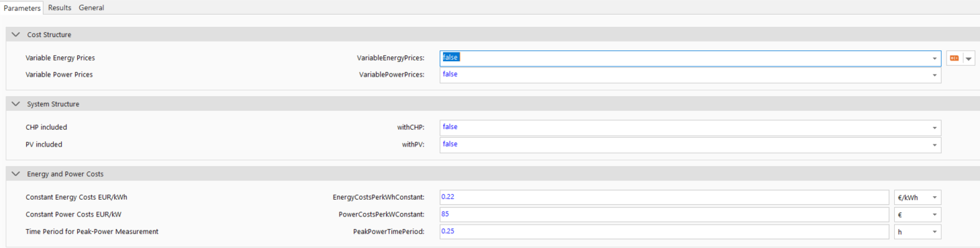
Task: Open the withCHP dropdown
Action: coord(934,128)
